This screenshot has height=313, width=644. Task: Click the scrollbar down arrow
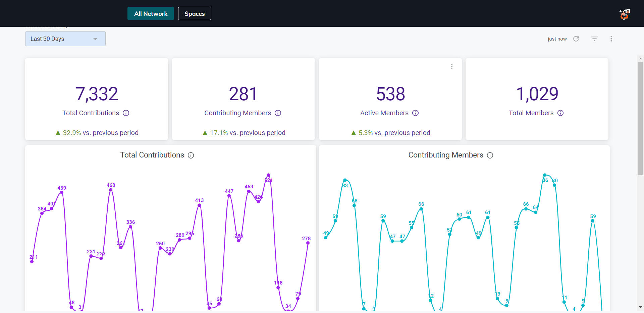click(x=640, y=307)
